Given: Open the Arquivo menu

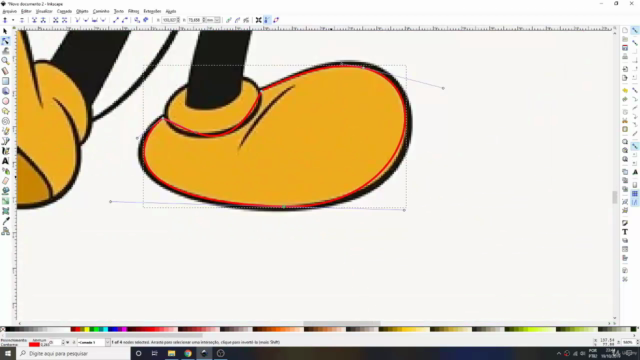Looking at the screenshot, I should coord(9,11).
